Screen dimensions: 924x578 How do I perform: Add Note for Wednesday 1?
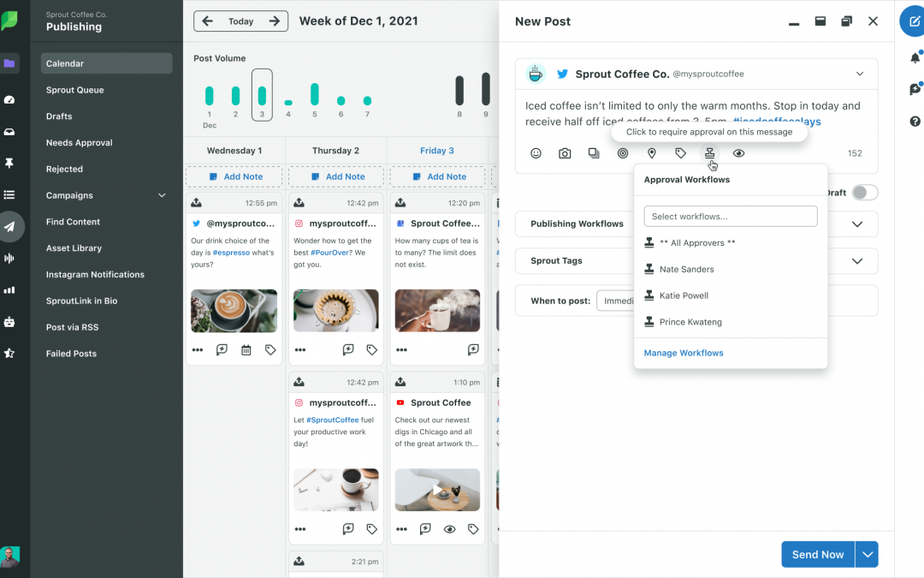(x=234, y=176)
